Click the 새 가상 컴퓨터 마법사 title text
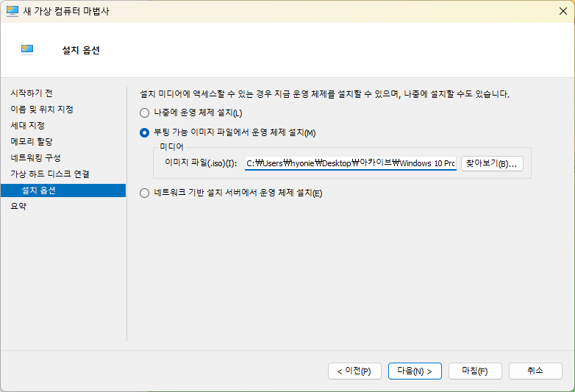Image resolution: width=575 pixels, height=392 pixels. click(66, 11)
